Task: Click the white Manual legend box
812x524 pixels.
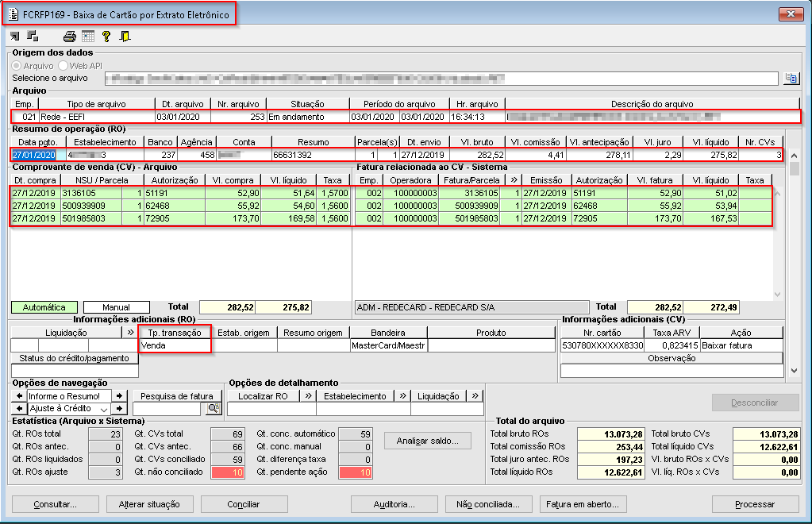Action: (x=117, y=307)
